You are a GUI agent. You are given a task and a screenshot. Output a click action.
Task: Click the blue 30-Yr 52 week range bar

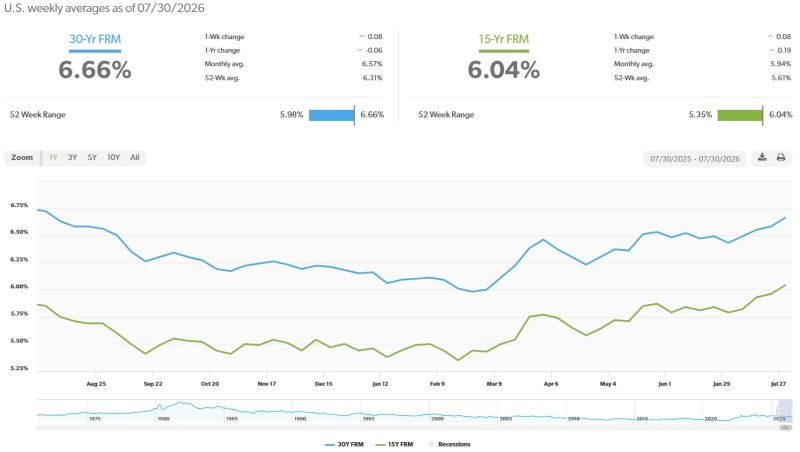[x=332, y=115]
